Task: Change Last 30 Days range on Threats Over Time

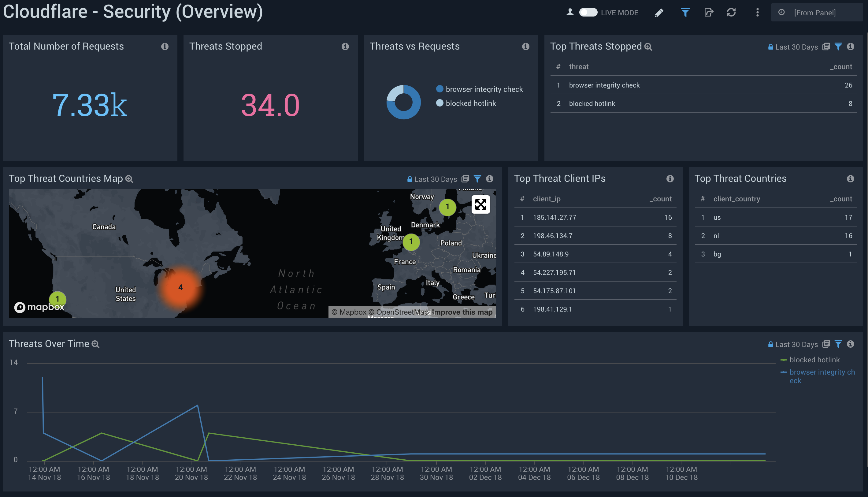Action: (797, 344)
